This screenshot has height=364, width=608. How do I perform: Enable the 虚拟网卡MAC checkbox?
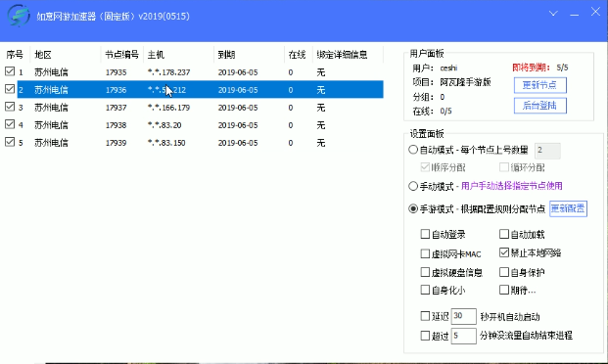pos(425,253)
